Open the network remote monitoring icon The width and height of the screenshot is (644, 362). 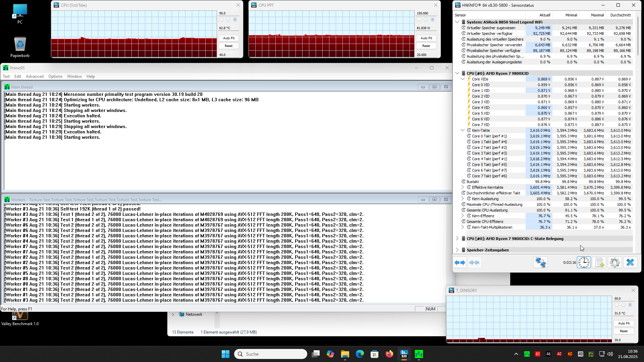pos(540,262)
